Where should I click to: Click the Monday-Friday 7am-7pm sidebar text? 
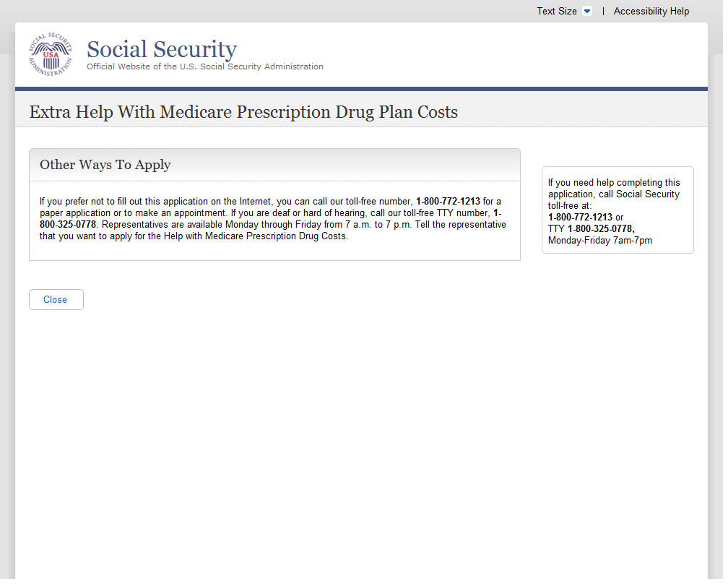[599, 240]
